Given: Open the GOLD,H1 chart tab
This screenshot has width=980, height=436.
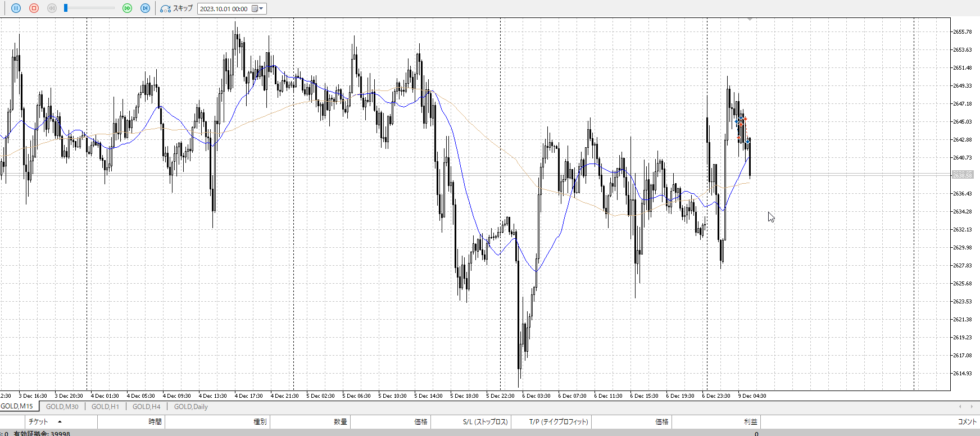Looking at the screenshot, I should click(105, 407).
